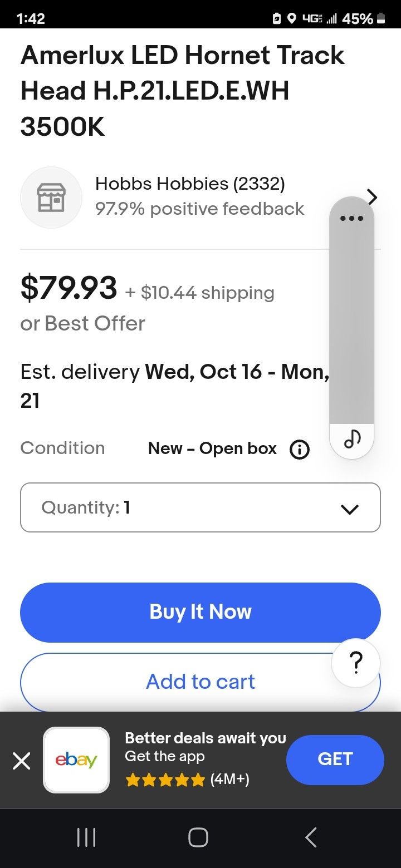
Task: Open condition info icon
Action: click(x=300, y=449)
